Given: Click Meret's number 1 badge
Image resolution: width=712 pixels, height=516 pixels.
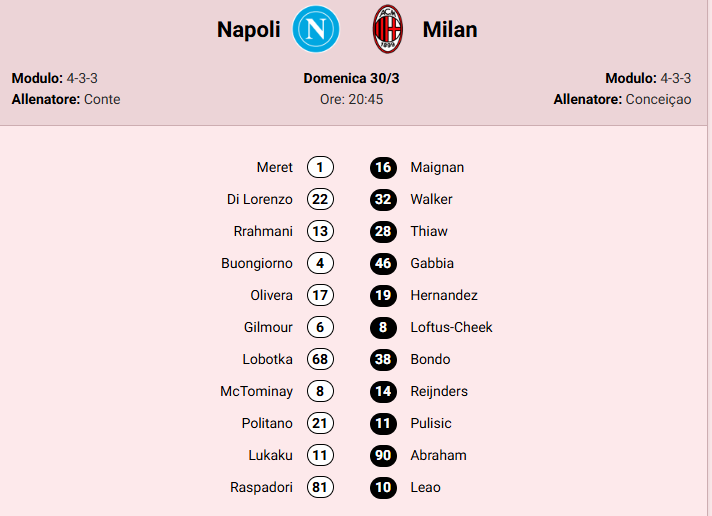Looking at the screenshot, I should tap(320, 167).
